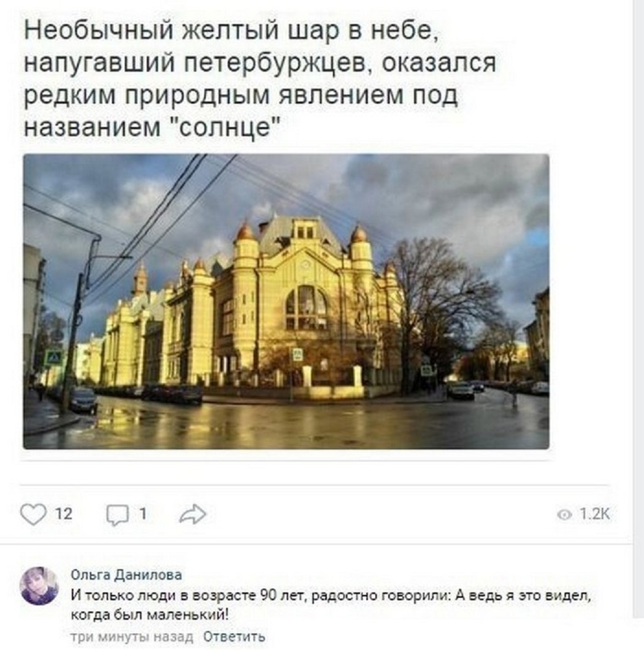Like the post with the heart icon
The height and width of the screenshot is (650, 644).
33,514
